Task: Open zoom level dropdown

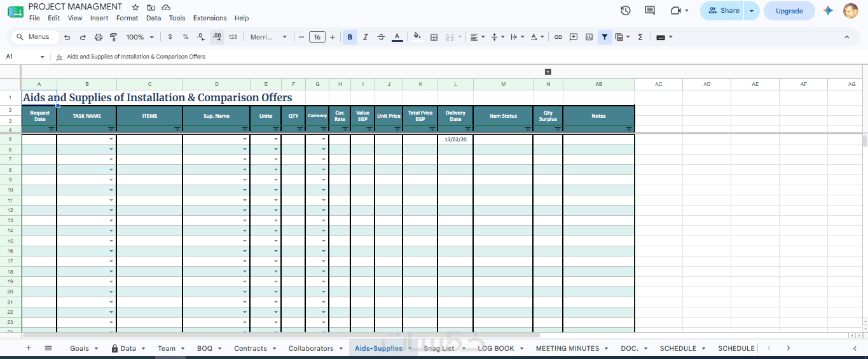Action: 140,37
